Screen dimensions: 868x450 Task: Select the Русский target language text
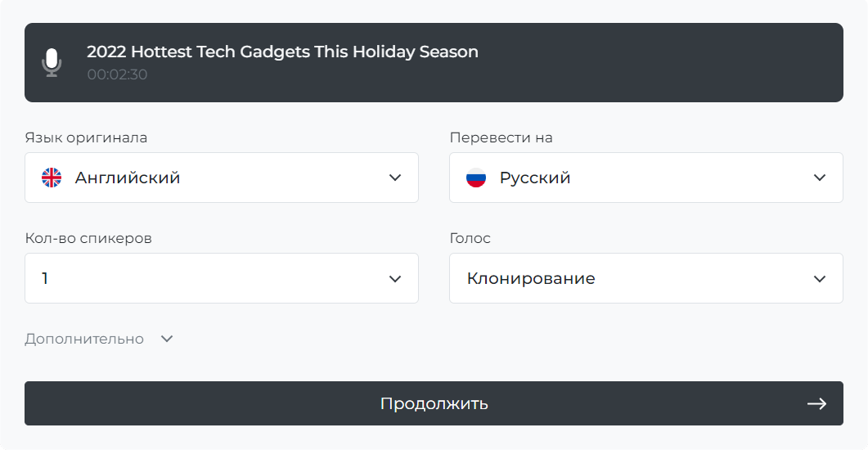tap(535, 178)
